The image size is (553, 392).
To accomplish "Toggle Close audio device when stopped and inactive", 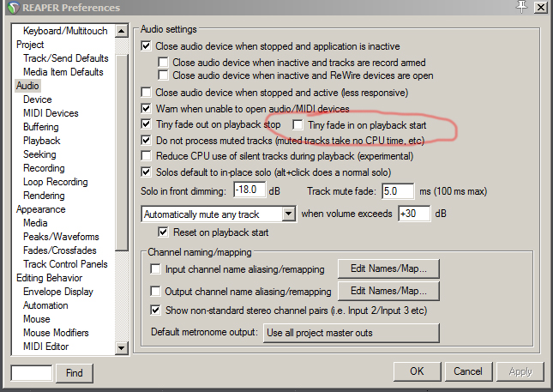I will pos(146,45).
